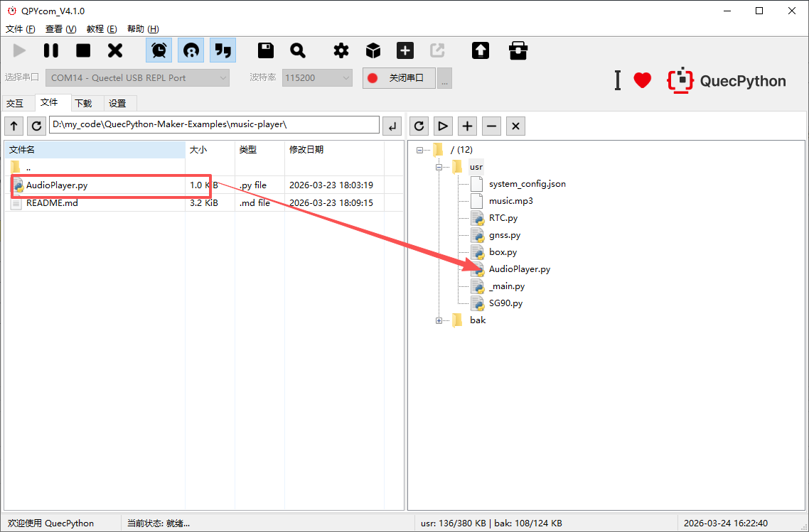Click the pause icon in toolbar
The image size is (809, 532).
51,50
